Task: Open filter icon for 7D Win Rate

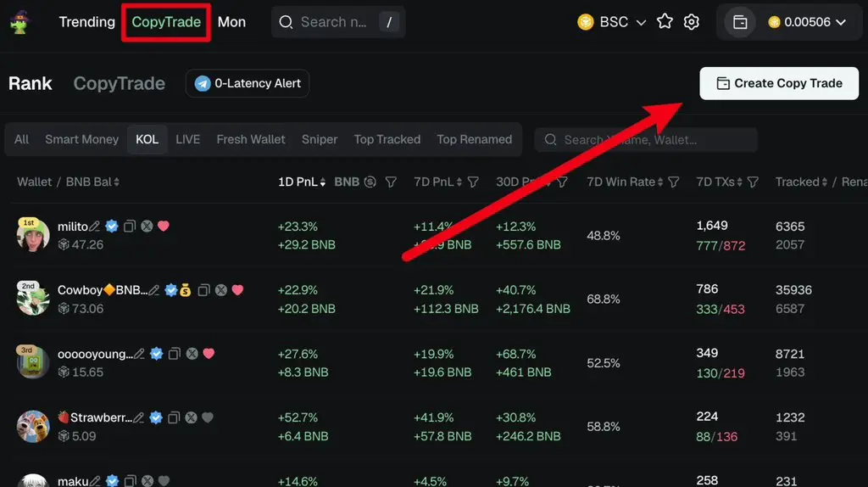Action: pos(674,182)
